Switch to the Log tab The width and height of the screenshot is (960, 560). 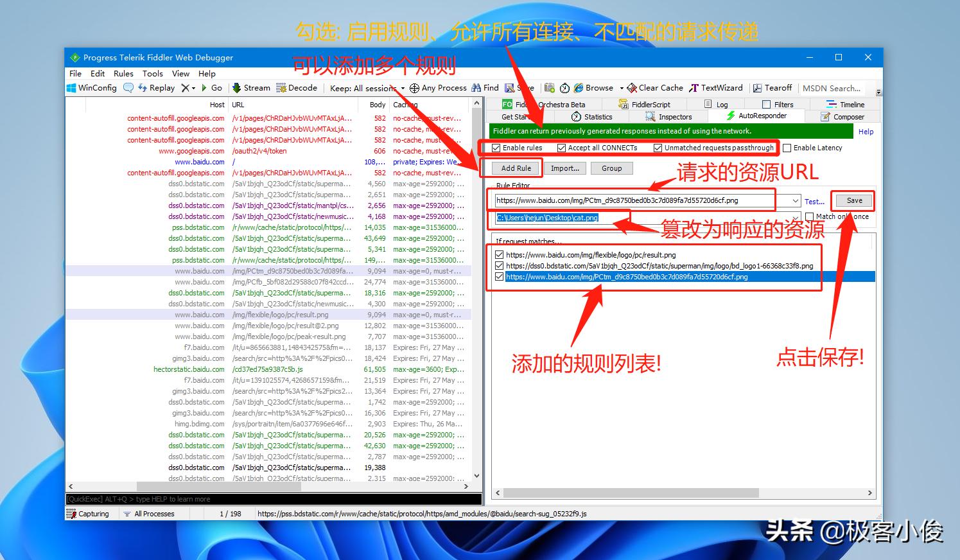pos(716,105)
